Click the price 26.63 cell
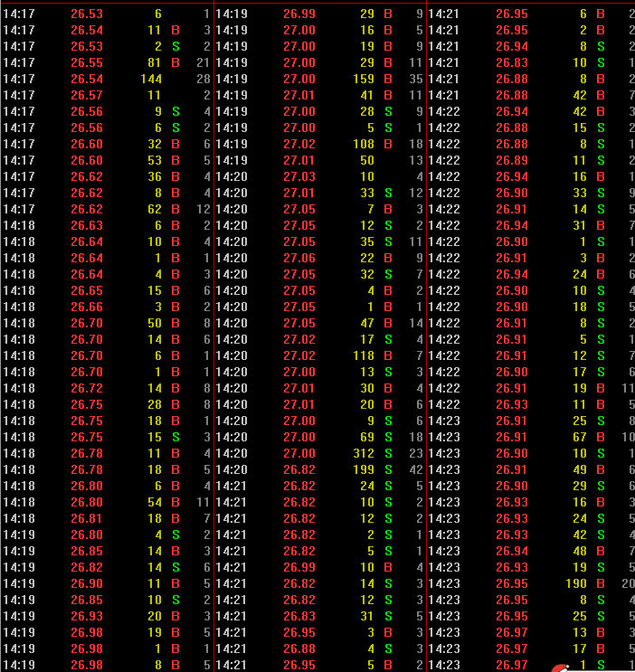Screen dimensions: 635x672 coord(87,225)
